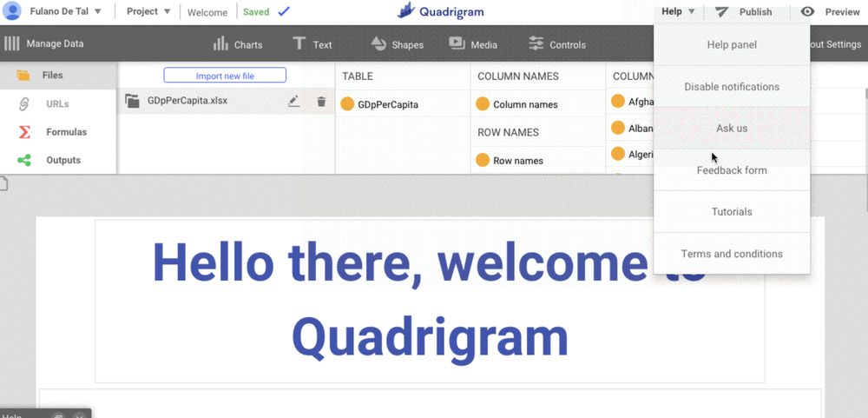
Task: Click the trash icon for GDpPerCapita.xlsx
Action: tap(321, 102)
